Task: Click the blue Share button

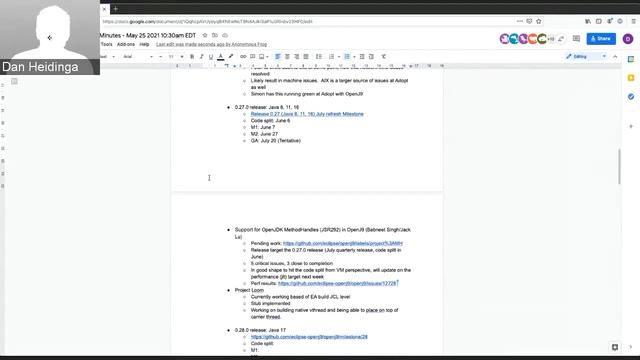Action: coord(601,39)
